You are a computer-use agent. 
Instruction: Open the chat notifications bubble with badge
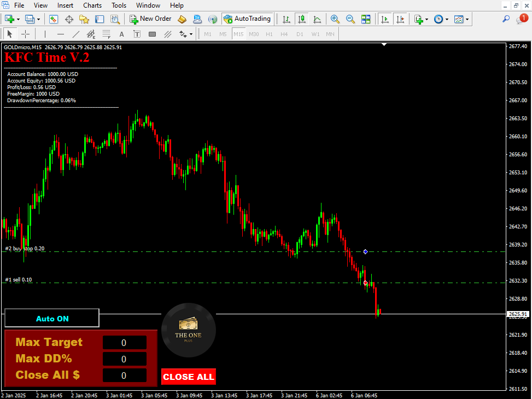point(521,19)
